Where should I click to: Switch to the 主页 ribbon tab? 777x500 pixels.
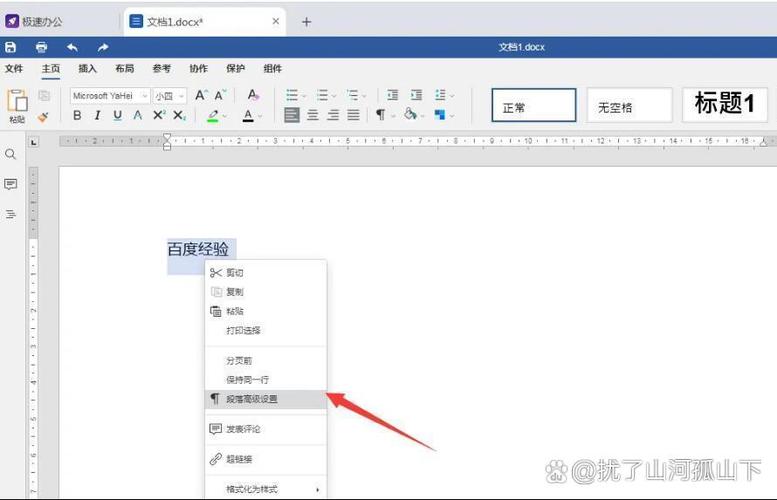51,69
